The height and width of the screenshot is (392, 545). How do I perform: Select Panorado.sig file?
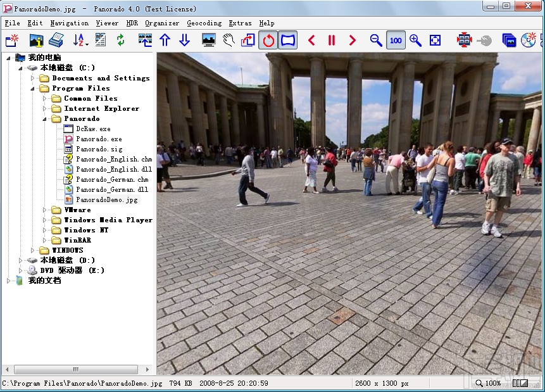(x=99, y=149)
